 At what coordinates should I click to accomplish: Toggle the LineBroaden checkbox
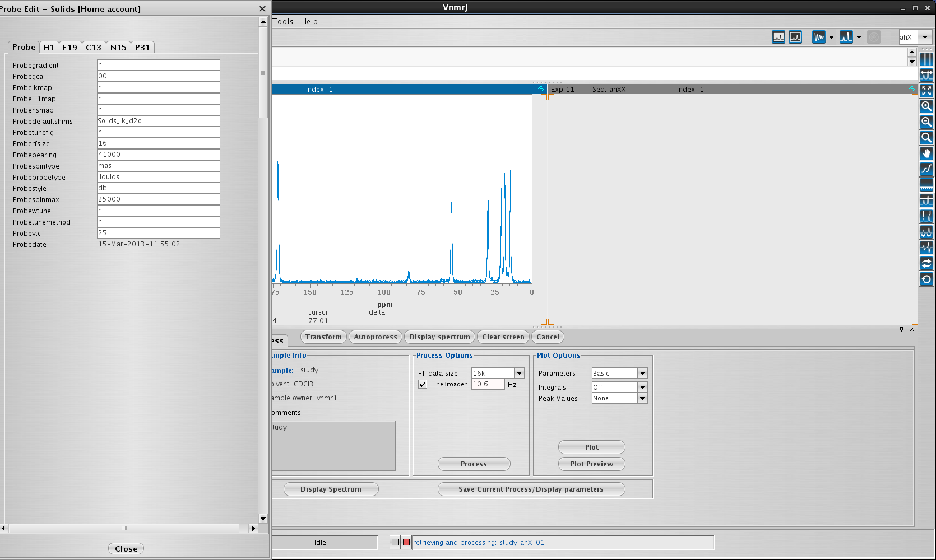tap(423, 384)
